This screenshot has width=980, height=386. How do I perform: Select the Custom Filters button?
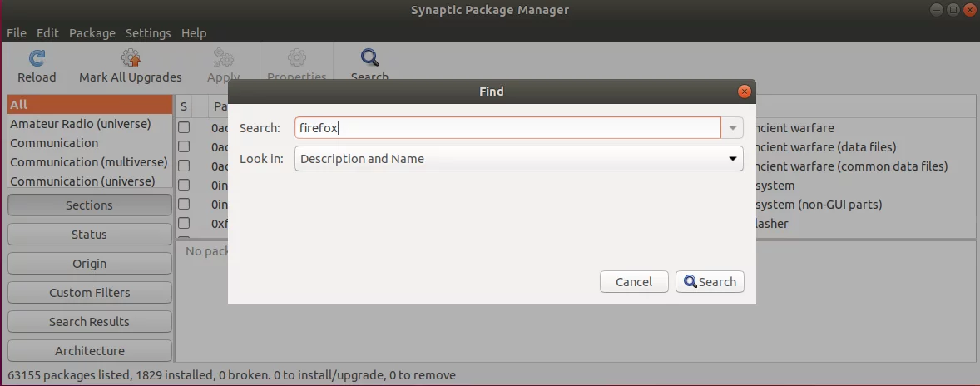89,292
